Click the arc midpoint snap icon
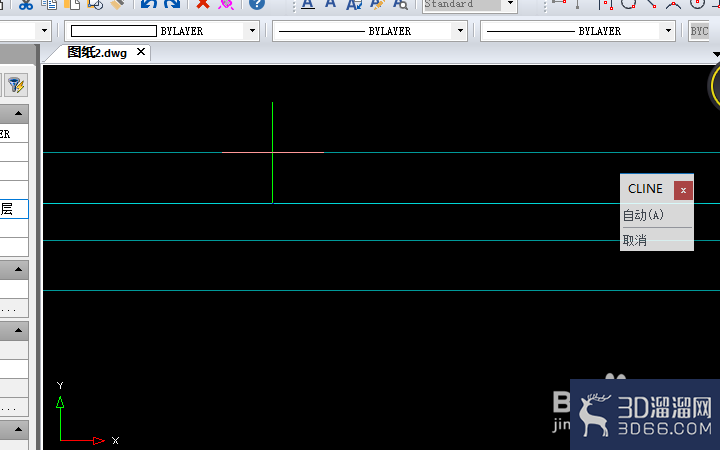 [x=674, y=5]
